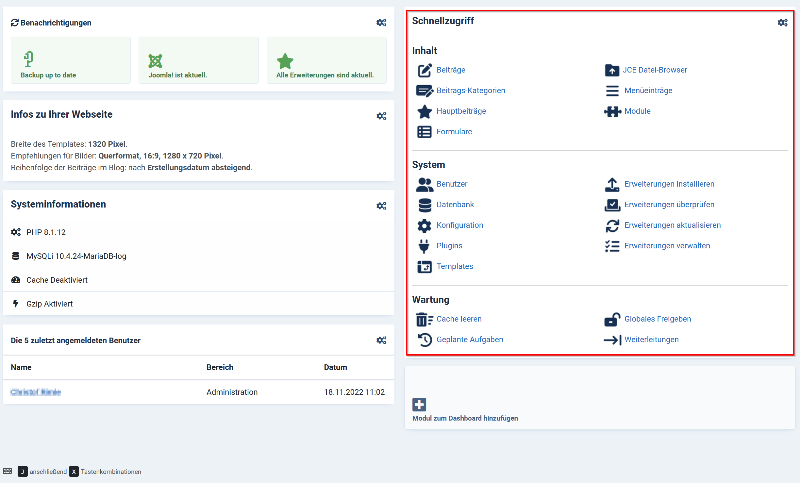Open Systeminformationen module settings gears

(x=381, y=206)
